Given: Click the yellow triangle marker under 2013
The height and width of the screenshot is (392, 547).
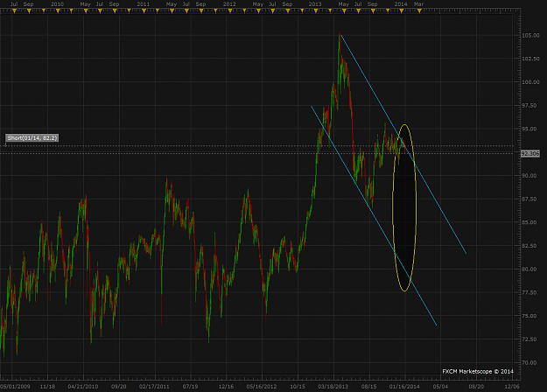Looking at the screenshot, I should [316, 11].
